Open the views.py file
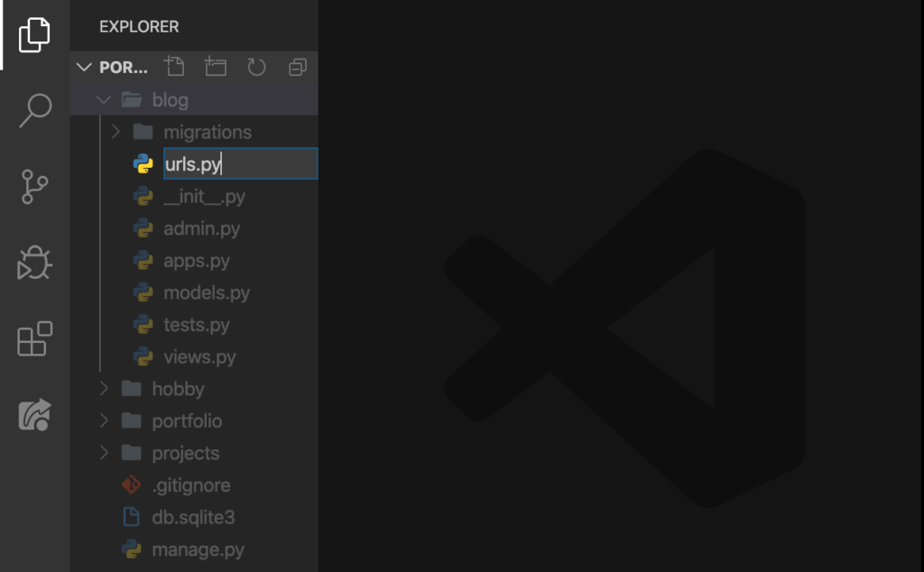Viewport: 924px width, 572px height. (199, 357)
